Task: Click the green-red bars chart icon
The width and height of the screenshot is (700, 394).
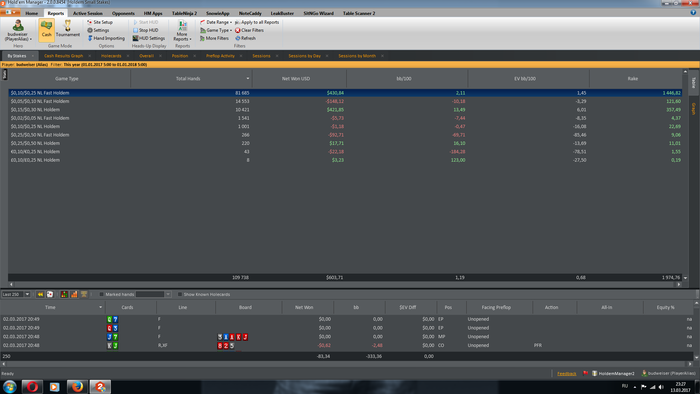Action: [x=64, y=294]
